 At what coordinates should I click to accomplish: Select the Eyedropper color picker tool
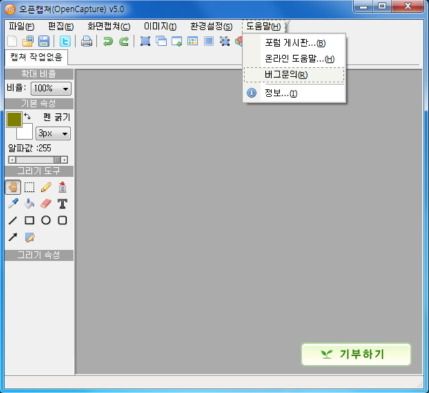point(13,204)
